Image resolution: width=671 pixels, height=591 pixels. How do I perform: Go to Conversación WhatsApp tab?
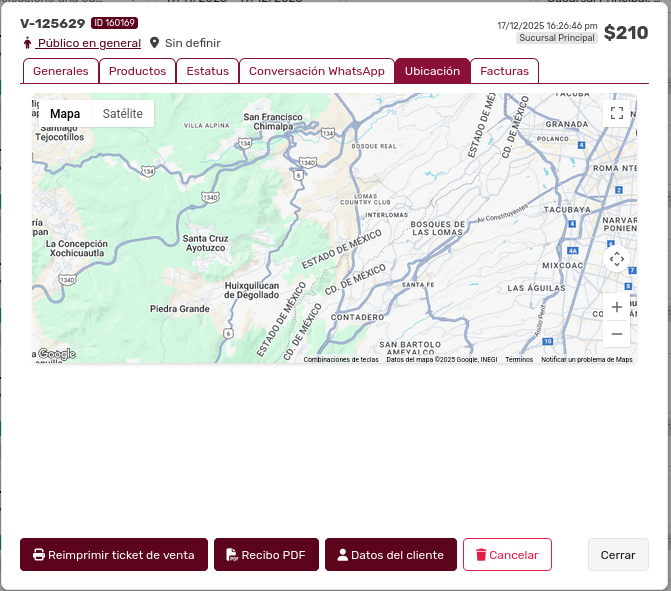316,71
